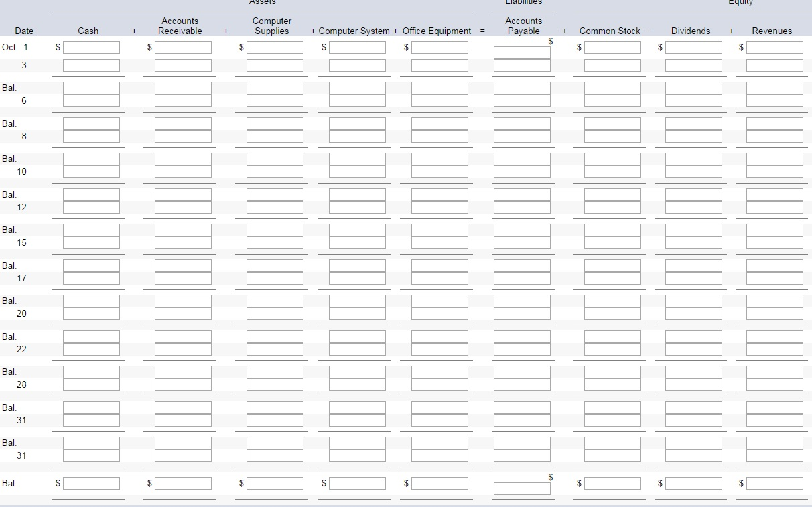
Task: Click the Cash field in row 17
Action: click(92, 278)
